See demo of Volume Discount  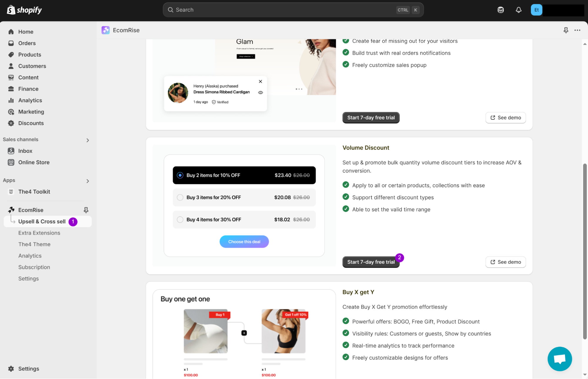(506, 262)
